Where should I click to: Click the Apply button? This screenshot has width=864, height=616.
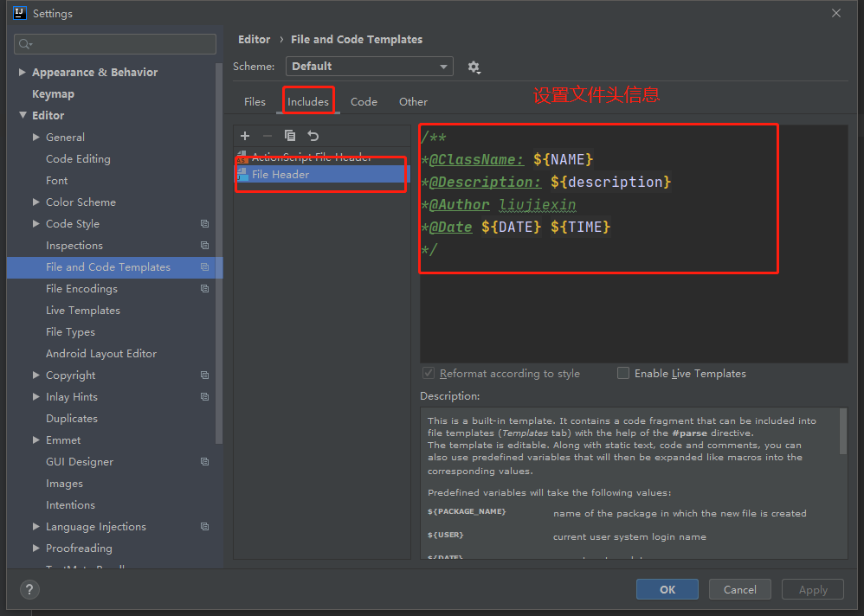click(x=813, y=589)
